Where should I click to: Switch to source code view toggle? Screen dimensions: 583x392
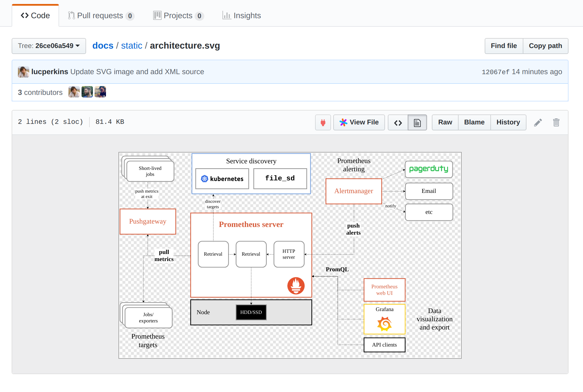pyautogui.click(x=398, y=122)
